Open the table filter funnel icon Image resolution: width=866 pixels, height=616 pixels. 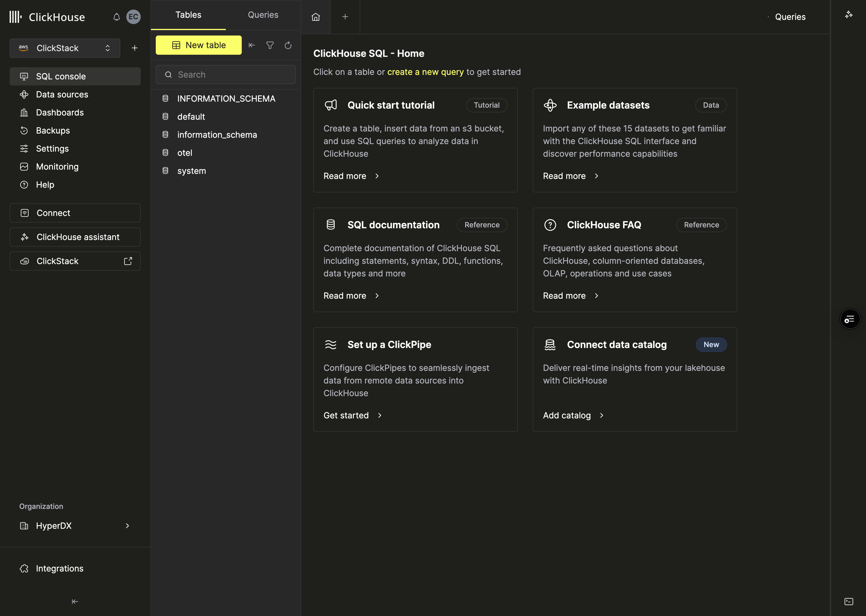(x=270, y=45)
